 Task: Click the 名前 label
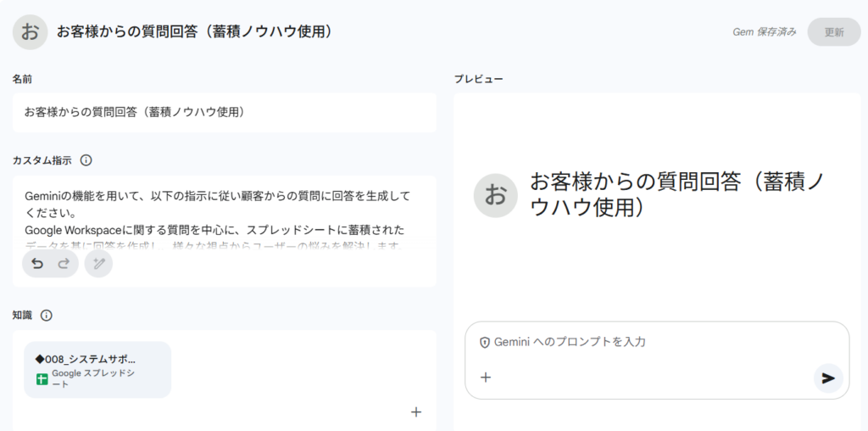21,79
